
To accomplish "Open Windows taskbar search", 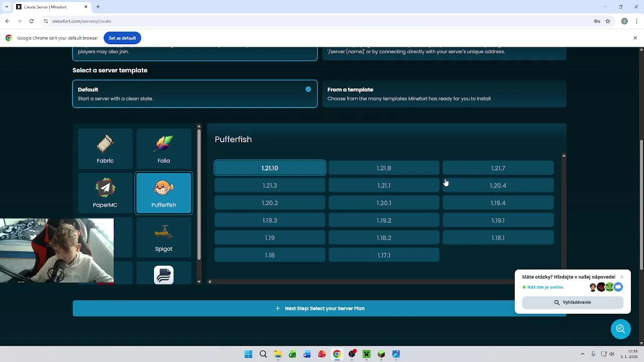I will point(263,354).
